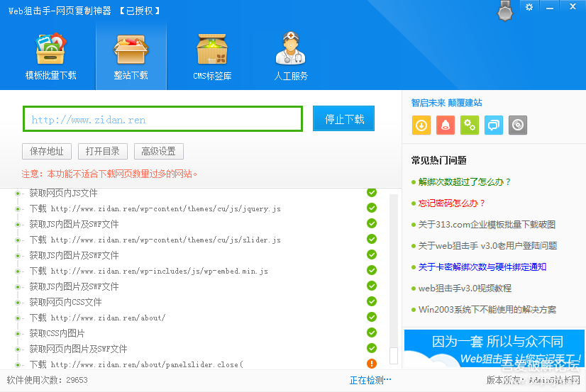
Task: Click the blue chat bubbles icon
Action: pyautogui.click(x=494, y=125)
